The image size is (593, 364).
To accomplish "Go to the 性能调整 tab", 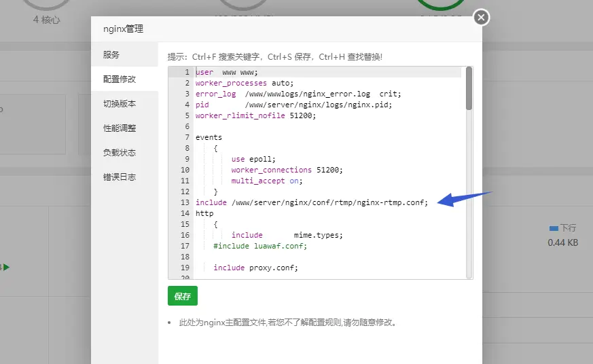I will (x=120, y=128).
